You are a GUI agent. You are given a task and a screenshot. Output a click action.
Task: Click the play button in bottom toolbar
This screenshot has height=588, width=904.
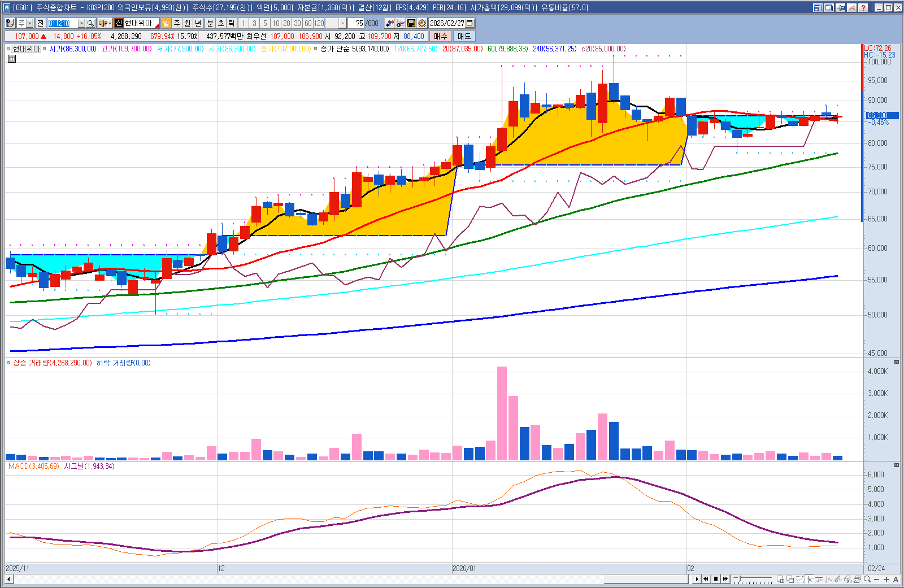pyautogui.click(x=697, y=579)
